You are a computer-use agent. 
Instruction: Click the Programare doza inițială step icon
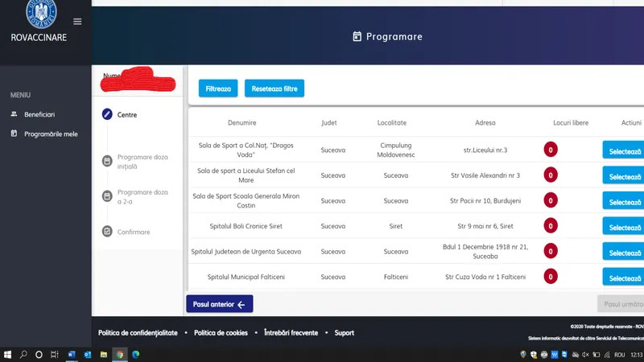coord(107,162)
